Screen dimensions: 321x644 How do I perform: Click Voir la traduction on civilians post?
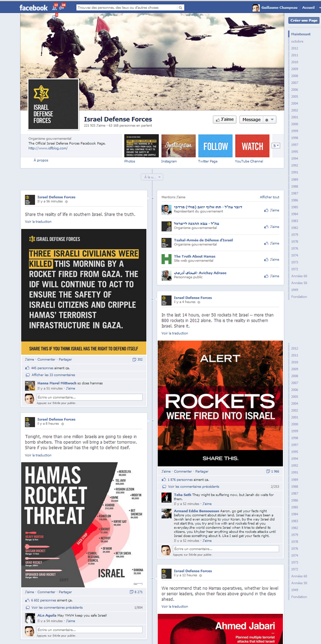pos(38,222)
